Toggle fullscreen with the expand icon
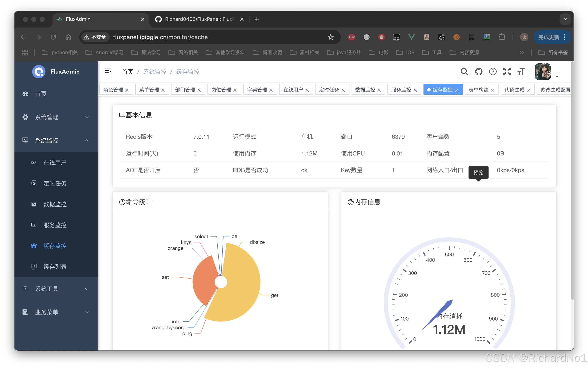Image resolution: width=588 pixels, height=368 pixels. pos(507,71)
